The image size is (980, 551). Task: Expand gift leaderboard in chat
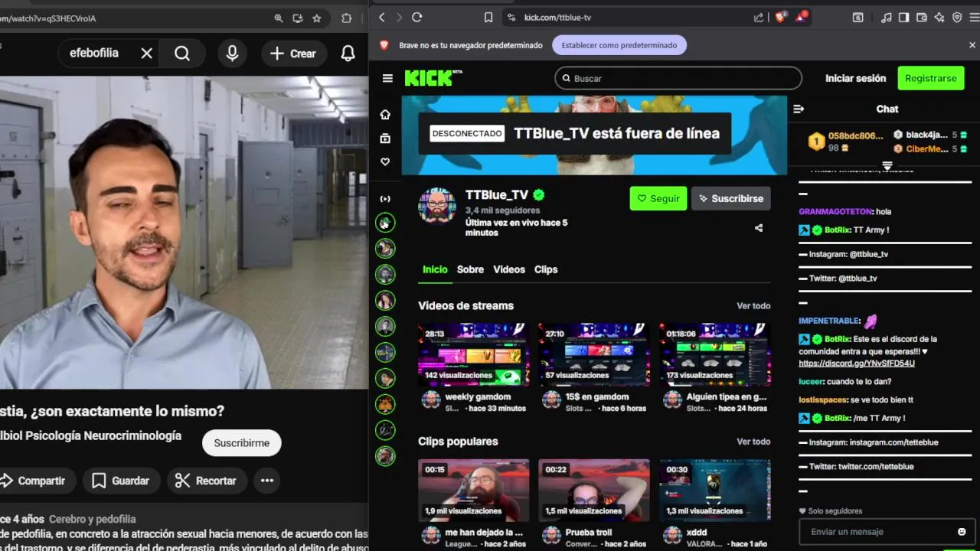pos(887,165)
